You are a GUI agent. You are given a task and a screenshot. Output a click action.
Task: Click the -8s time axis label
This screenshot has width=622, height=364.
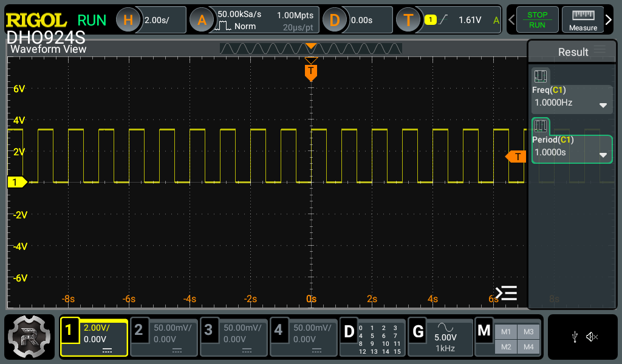point(68,299)
